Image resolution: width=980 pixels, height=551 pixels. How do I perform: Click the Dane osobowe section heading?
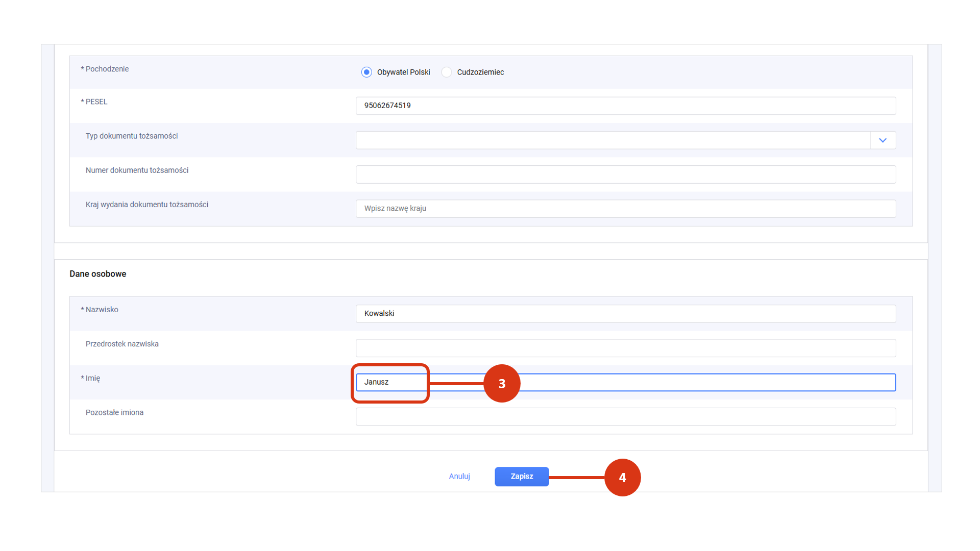click(98, 274)
